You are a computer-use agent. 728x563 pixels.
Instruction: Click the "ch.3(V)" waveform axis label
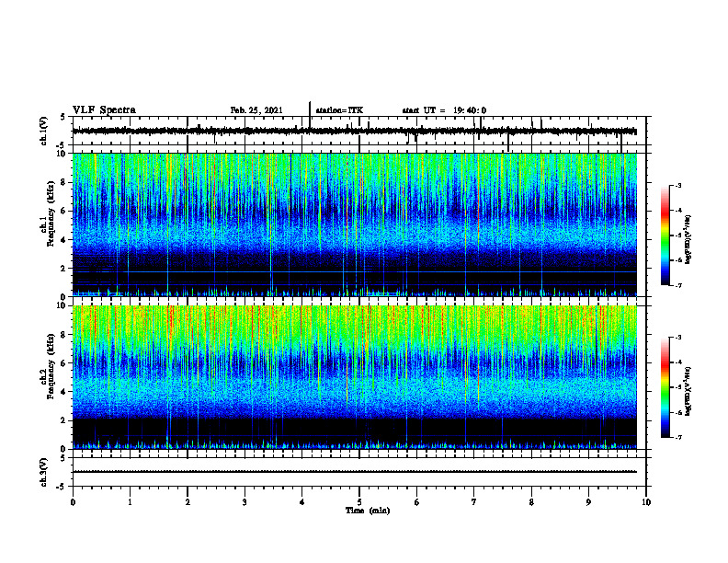44,473
